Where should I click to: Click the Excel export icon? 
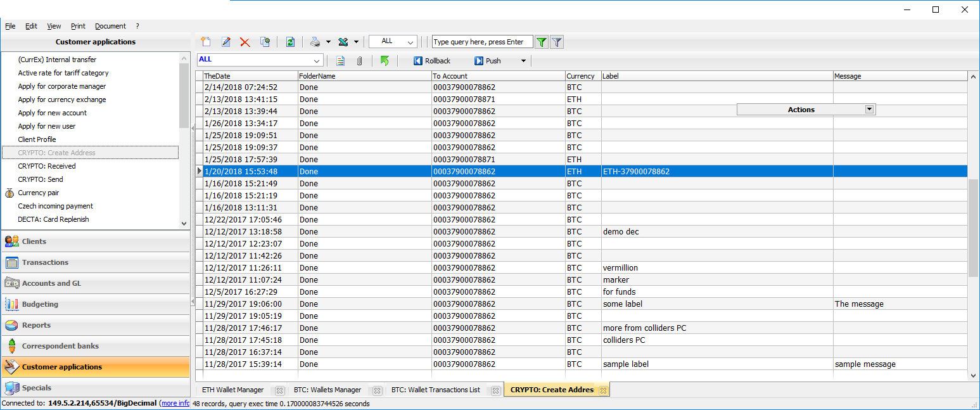click(343, 42)
